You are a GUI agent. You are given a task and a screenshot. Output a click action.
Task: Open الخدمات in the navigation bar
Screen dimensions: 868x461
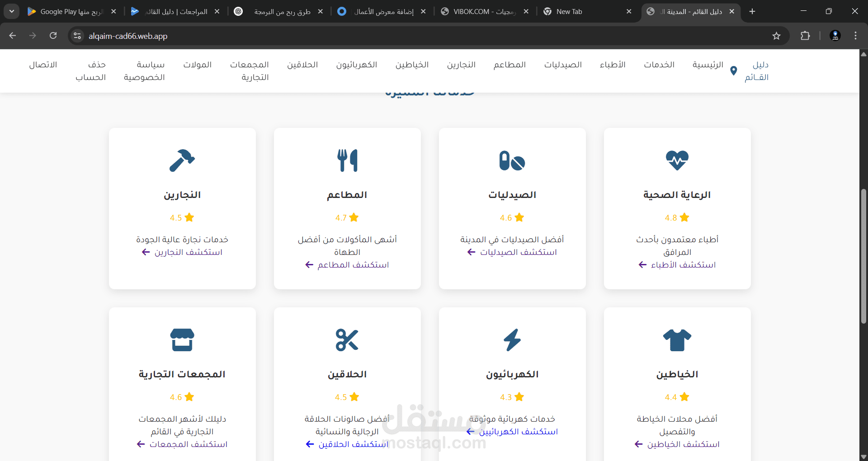tap(659, 65)
